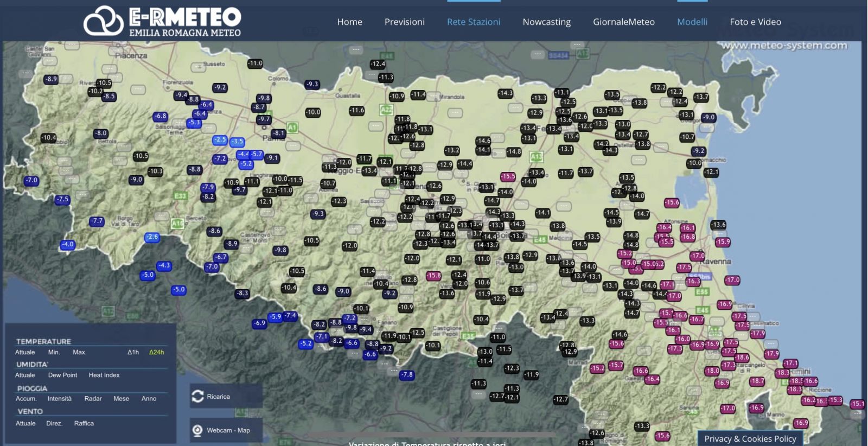Image resolution: width=868 pixels, height=446 pixels.
Task: Open the Modelli navigation tab
Action: pyautogui.click(x=692, y=22)
